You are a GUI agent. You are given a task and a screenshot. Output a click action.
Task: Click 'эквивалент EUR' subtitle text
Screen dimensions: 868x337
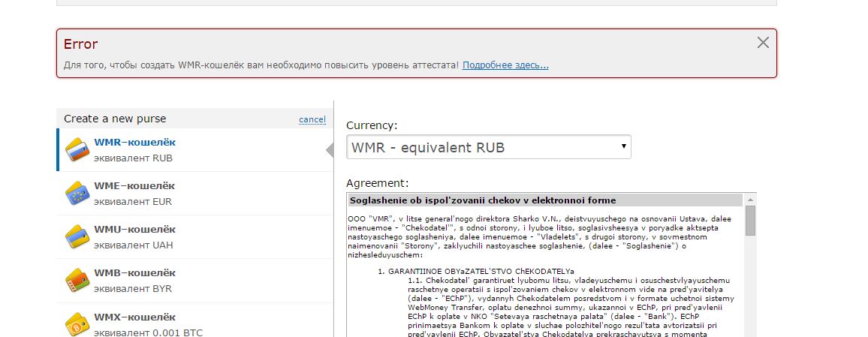pos(133,201)
